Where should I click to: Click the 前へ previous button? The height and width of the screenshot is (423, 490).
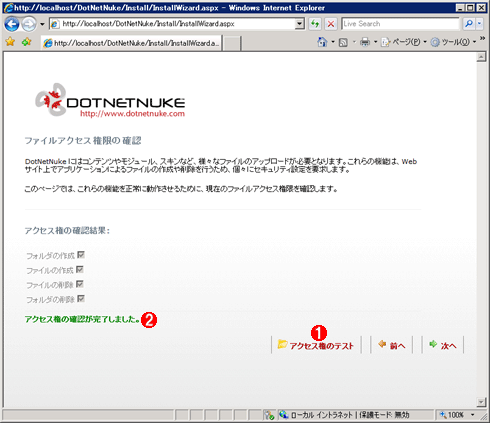click(x=392, y=345)
